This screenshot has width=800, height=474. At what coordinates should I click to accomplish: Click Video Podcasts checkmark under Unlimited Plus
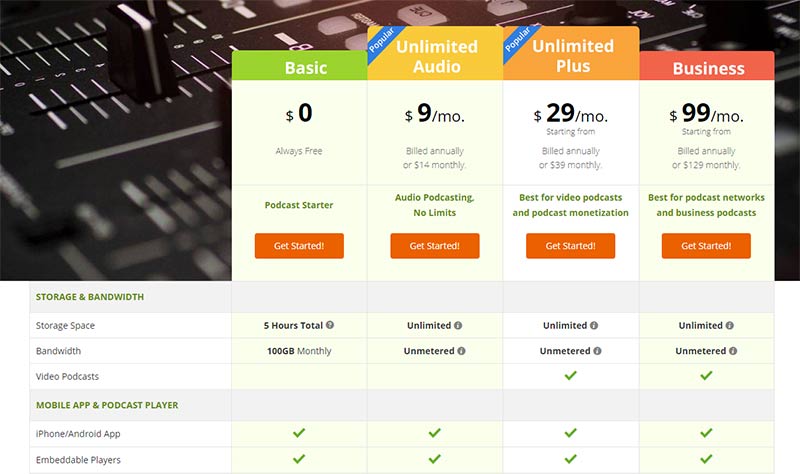[x=570, y=376]
